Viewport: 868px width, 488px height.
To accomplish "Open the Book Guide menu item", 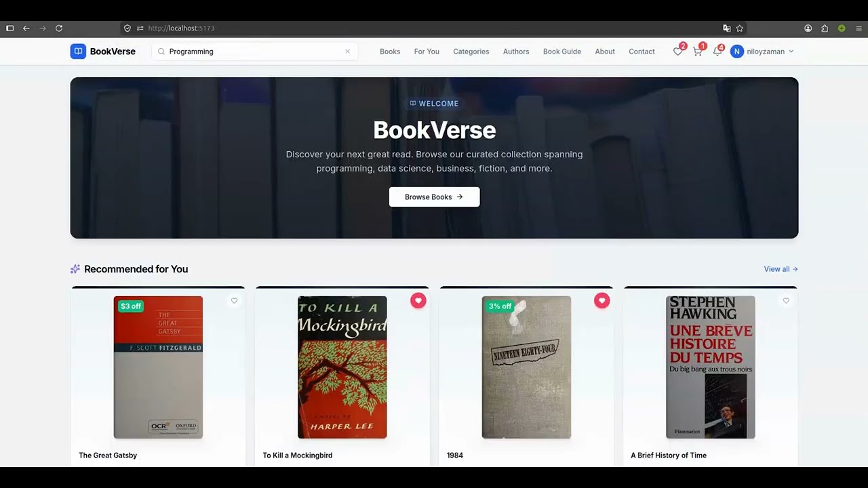I will [562, 52].
